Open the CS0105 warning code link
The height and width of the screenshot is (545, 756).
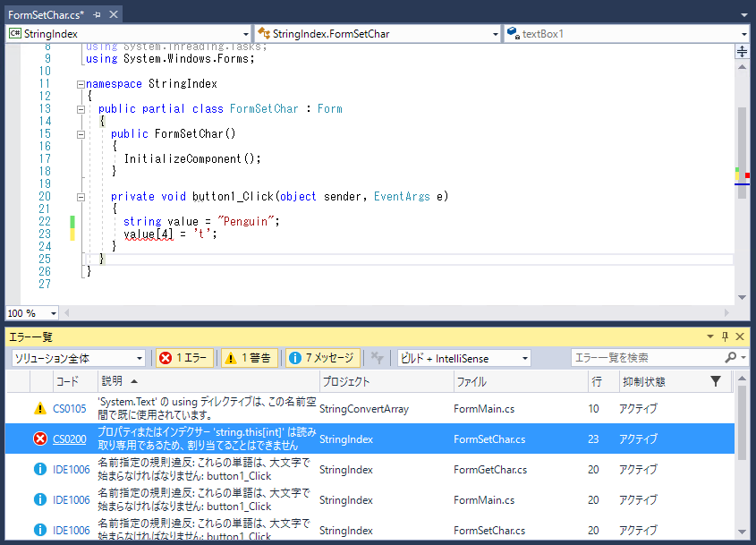click(x=70, y=408)
